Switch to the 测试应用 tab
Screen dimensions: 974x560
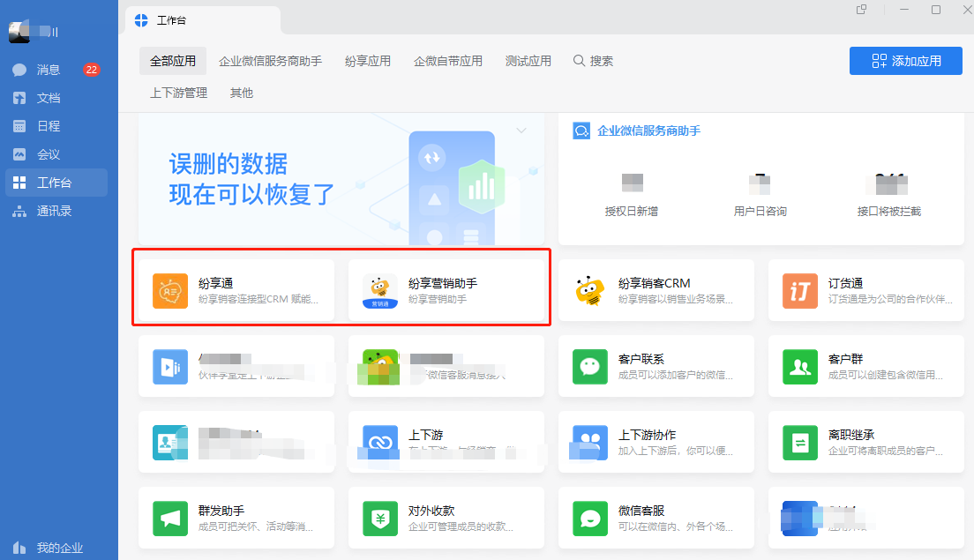pyautogui.click(x=528, y=61)
